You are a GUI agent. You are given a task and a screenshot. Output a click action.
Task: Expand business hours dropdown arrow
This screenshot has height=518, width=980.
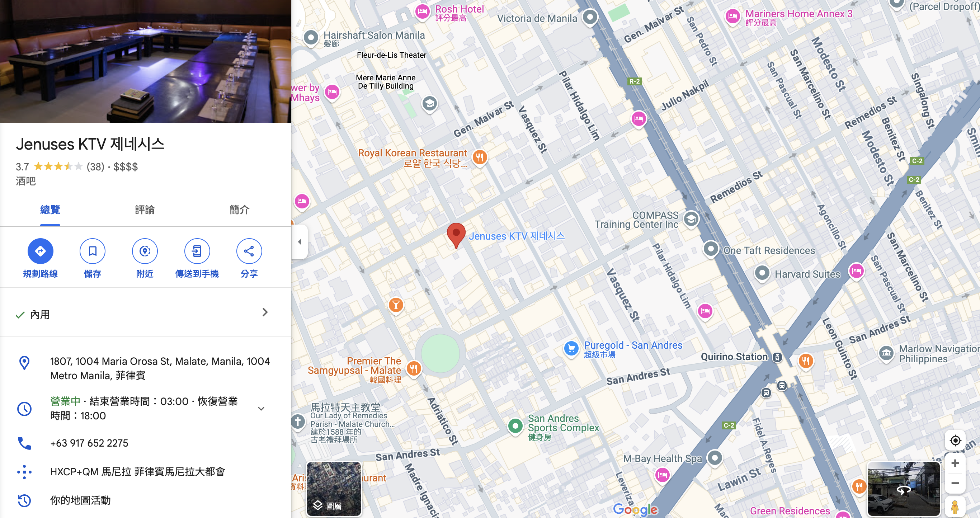(x=261, y=409)
